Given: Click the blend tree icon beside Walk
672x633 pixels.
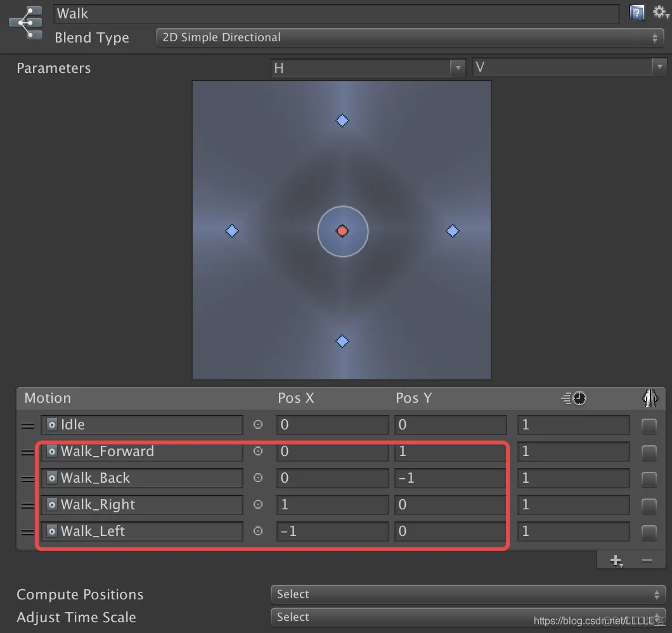Looking at the screenshot, I should point(26,22).
